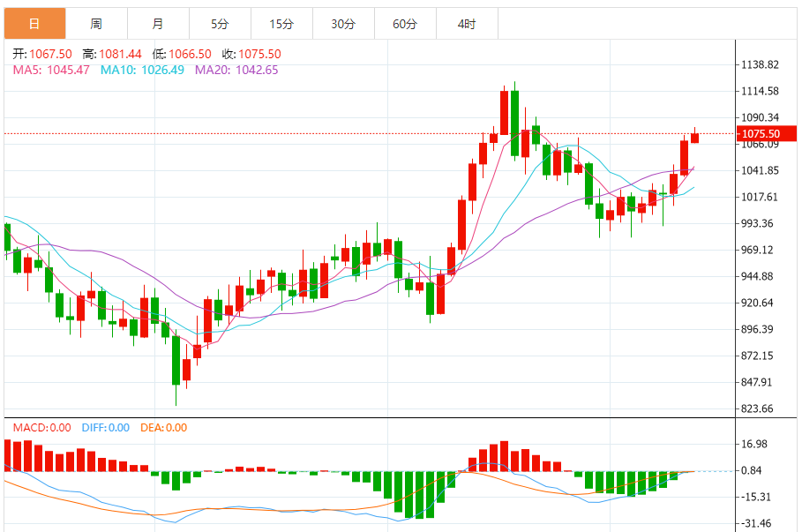Click the close price value 1075.50
802x532 pixels.
coord(259,54)
